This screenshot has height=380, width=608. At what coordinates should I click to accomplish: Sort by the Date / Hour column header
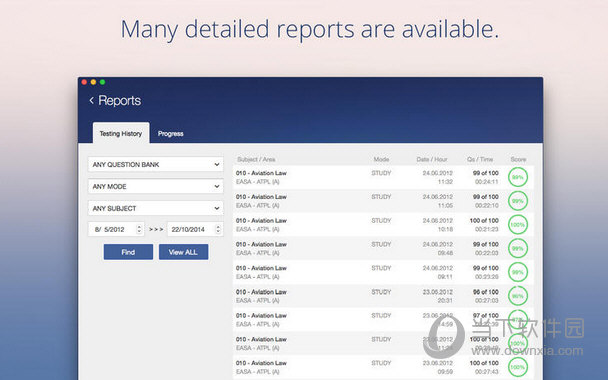(432, 159)
